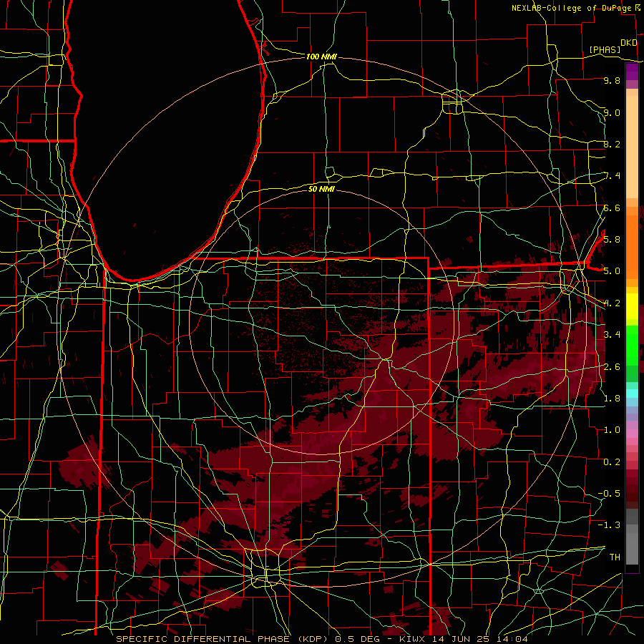The image size is (644, 644).
Task: Select the 2.6 scale value
Action: click(x=612, y=366)
